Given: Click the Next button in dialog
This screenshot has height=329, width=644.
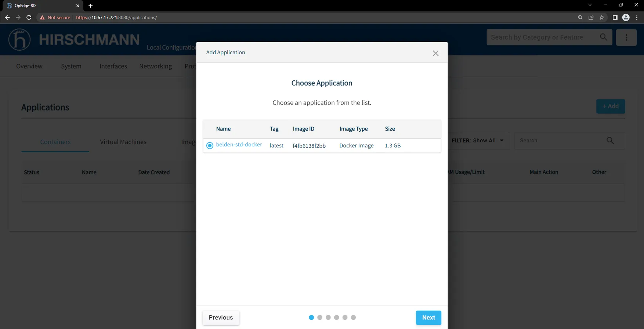Looking at the screenshot, I should point(428,318).
